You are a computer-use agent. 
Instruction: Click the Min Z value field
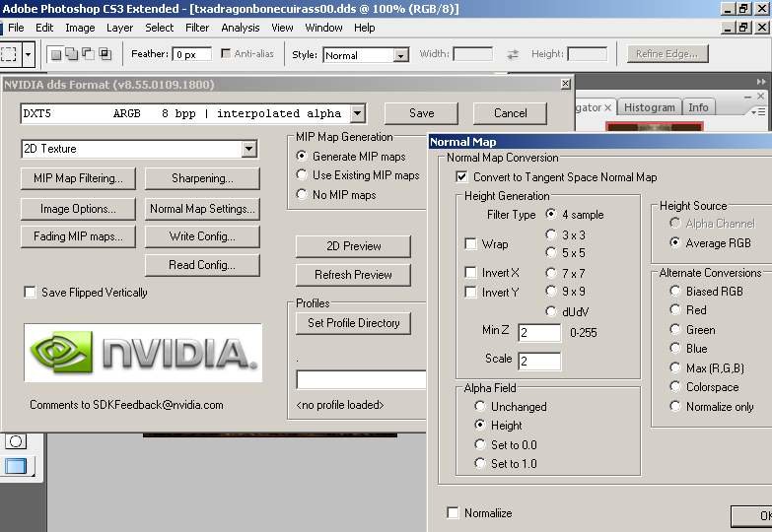pyautogui.click(x=539, y=333)
